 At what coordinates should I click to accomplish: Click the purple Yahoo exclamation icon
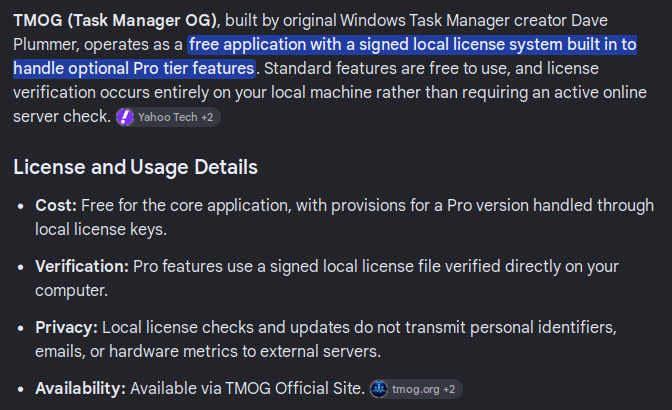pos(125,117)
